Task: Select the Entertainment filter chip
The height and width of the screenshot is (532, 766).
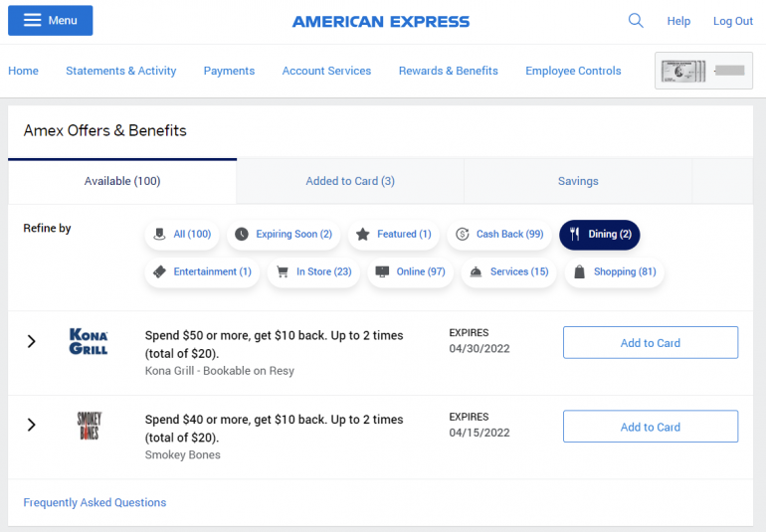Action: (202, 271)
